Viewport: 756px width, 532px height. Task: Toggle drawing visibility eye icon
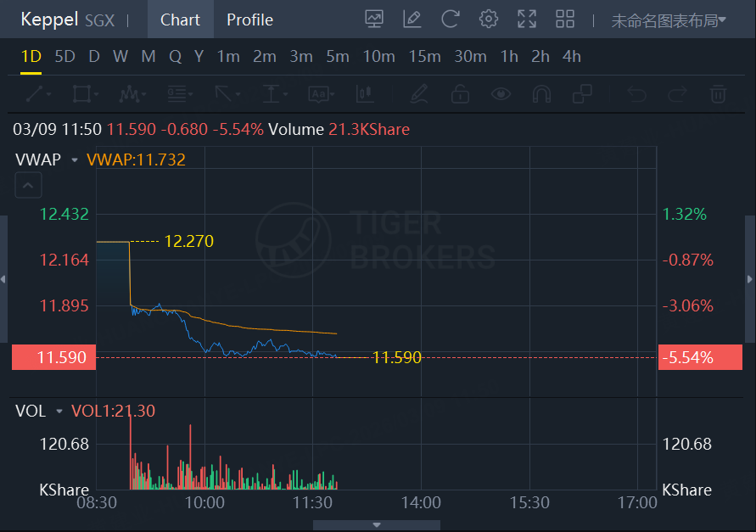pyautogui.click(x=501, y=93)
